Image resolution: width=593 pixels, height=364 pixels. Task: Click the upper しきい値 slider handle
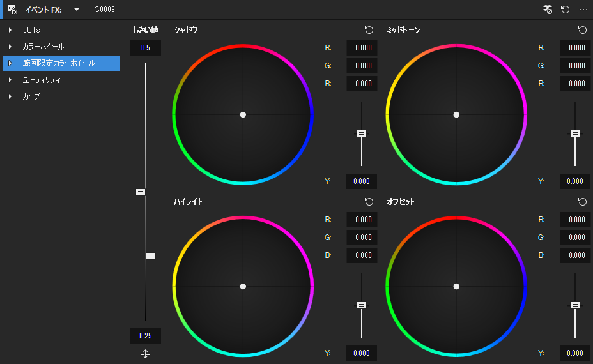(141, 192)
